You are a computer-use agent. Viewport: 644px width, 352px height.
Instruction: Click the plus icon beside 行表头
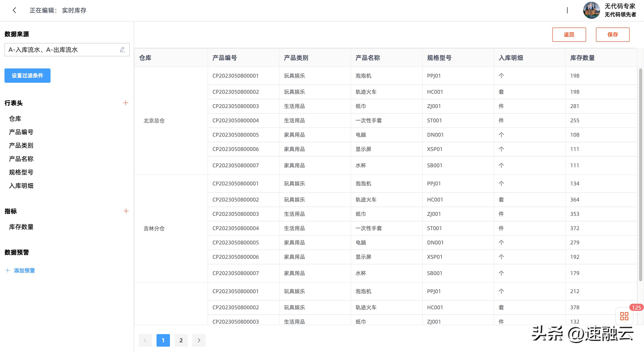[126, 103]
